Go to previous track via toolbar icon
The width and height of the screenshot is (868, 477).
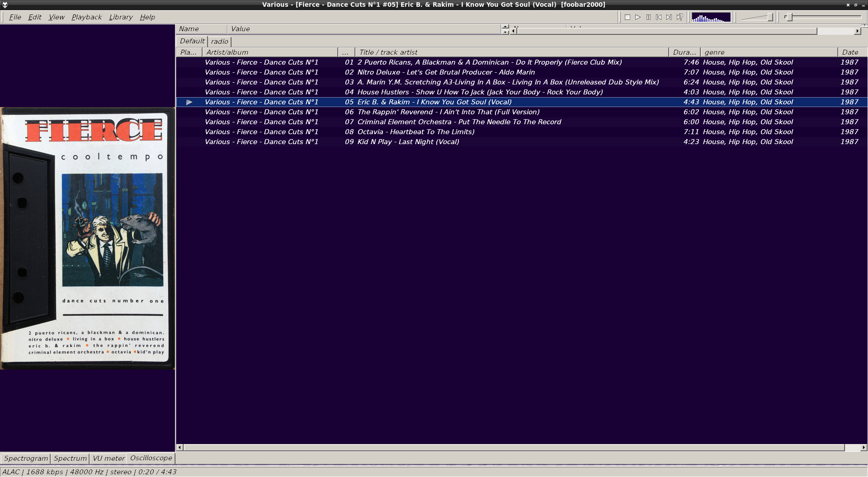pyautogui.click(x=659, y=17)
